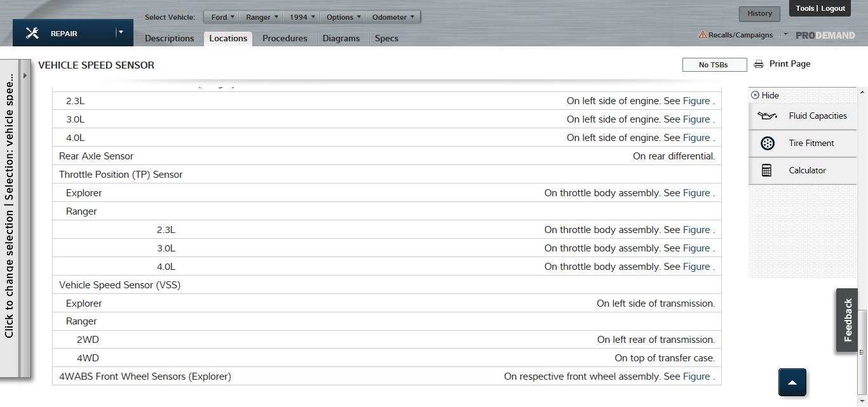Open Figure link for Ranger 3.0L throttle body

tap(696, 248)
